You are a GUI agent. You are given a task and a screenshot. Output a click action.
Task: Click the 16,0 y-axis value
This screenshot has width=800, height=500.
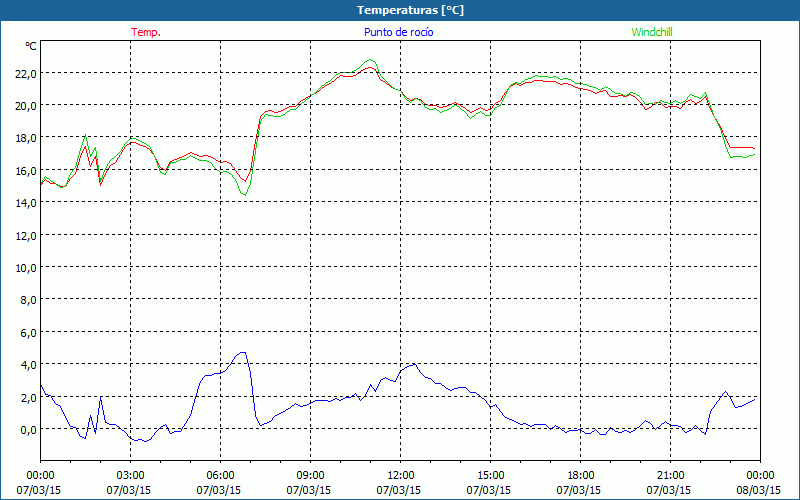click(x=26, y=170)
